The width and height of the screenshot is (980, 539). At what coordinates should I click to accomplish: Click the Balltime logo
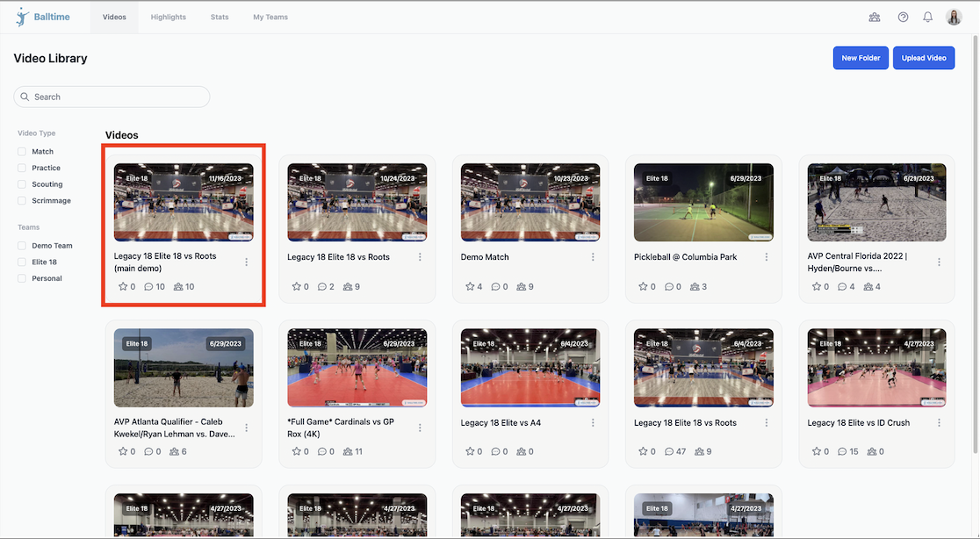pyautogui.click(x=43, y=18)
